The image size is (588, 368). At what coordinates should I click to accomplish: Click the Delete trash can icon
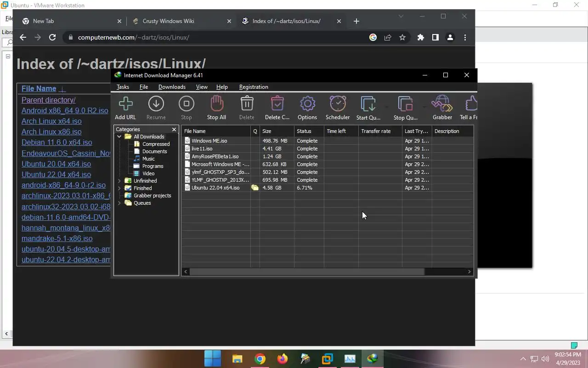click(247, 104)
